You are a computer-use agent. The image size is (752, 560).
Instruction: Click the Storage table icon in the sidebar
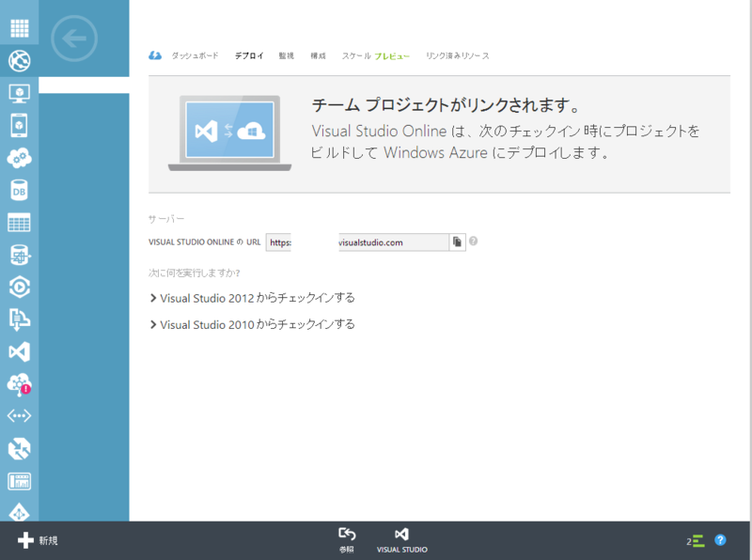click(x=19, y=222)
